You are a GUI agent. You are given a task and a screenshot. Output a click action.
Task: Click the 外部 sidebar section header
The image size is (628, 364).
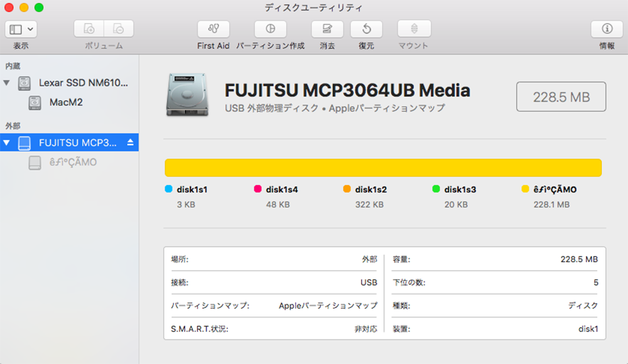[13, 126]
